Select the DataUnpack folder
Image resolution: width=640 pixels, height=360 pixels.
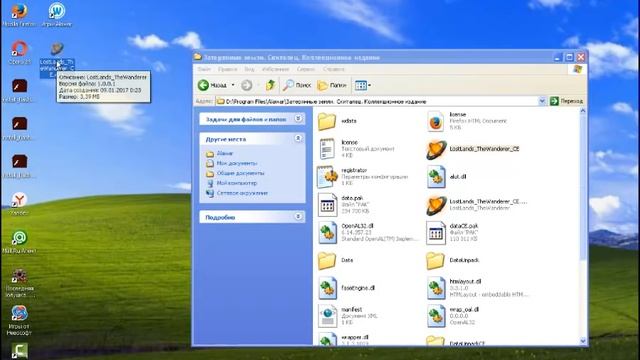click(453, 260)
